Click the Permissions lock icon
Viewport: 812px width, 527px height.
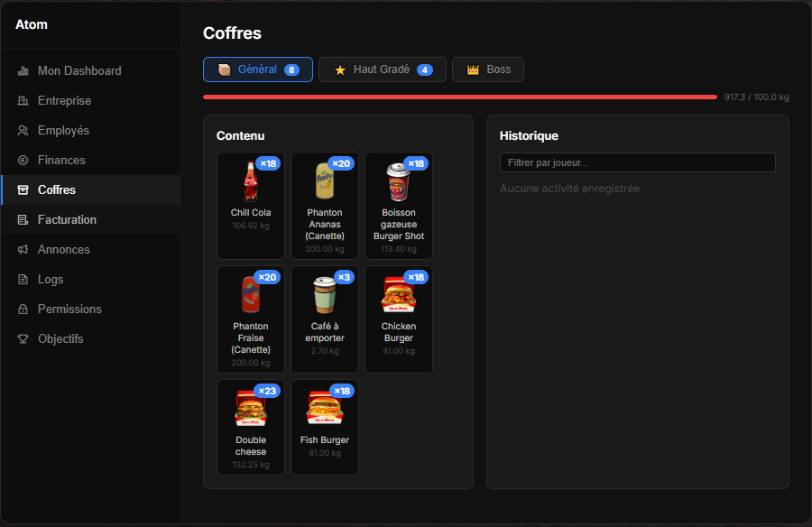click(x=23, y=310)
